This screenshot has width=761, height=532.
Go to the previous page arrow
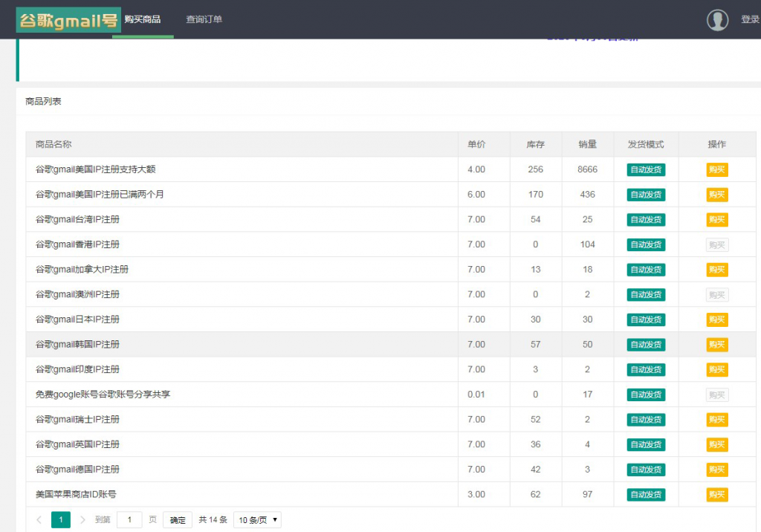point(39,520)
